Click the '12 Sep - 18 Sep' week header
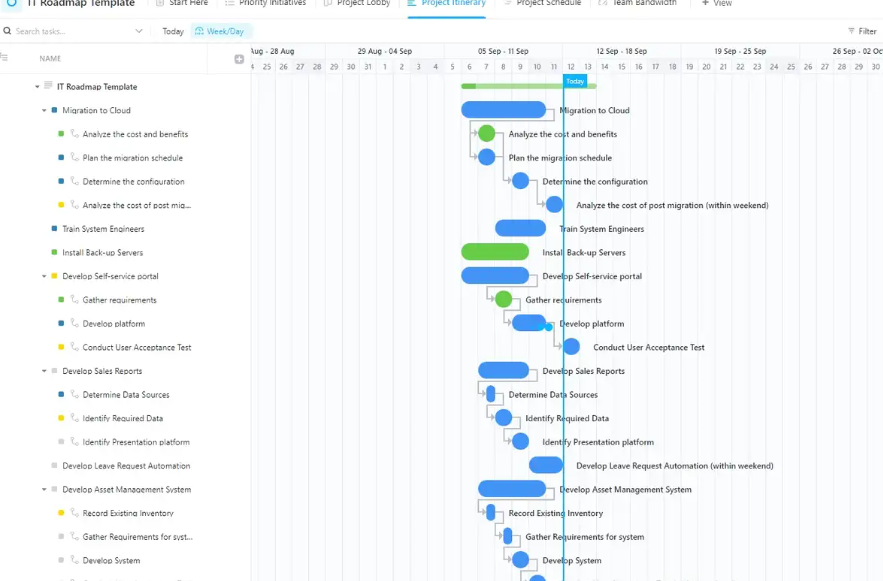The image size is (883, 581). coord(622,51)
